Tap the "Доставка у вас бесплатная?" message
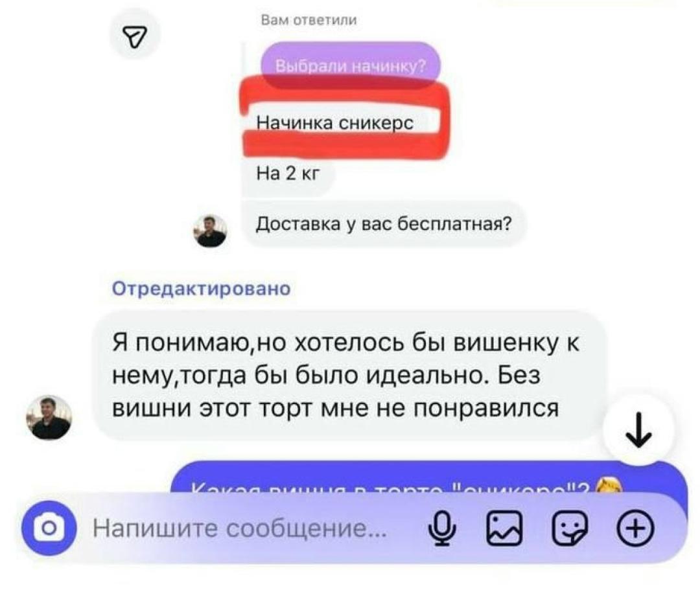The width and height of the screenshot is (700, 601). click(384, 224)
